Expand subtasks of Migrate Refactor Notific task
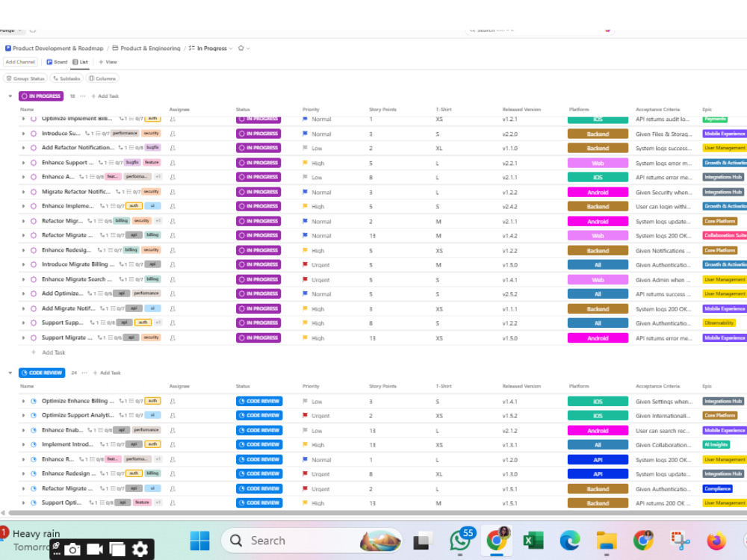This screenshot has width=747, height=560. click(23, 192)
